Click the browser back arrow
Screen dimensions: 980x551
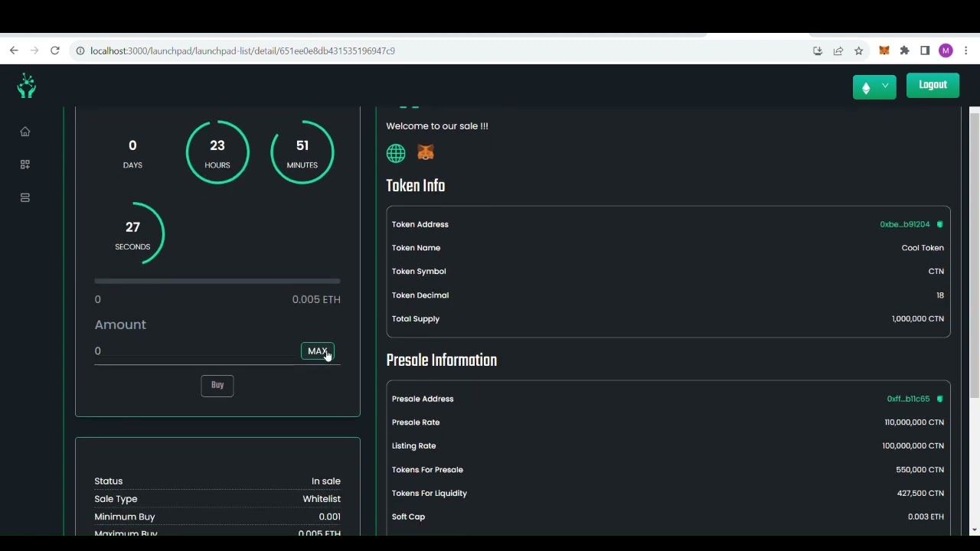coord(14,51)
